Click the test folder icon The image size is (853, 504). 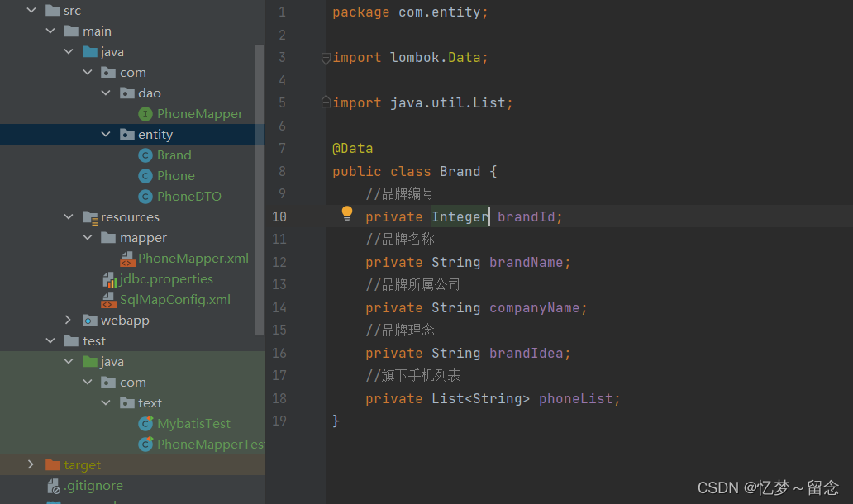tap(71, 341)
